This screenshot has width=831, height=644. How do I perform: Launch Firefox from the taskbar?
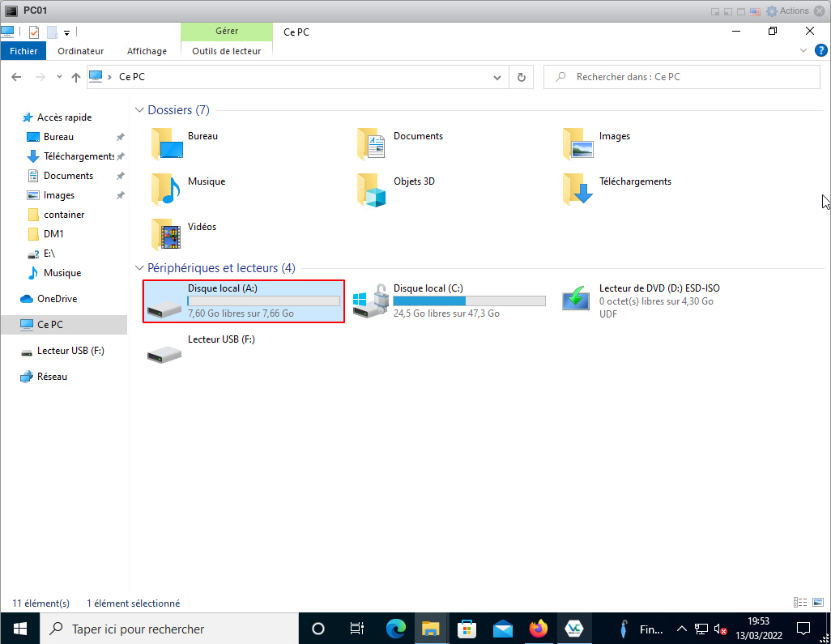click(x=538, y=629)
